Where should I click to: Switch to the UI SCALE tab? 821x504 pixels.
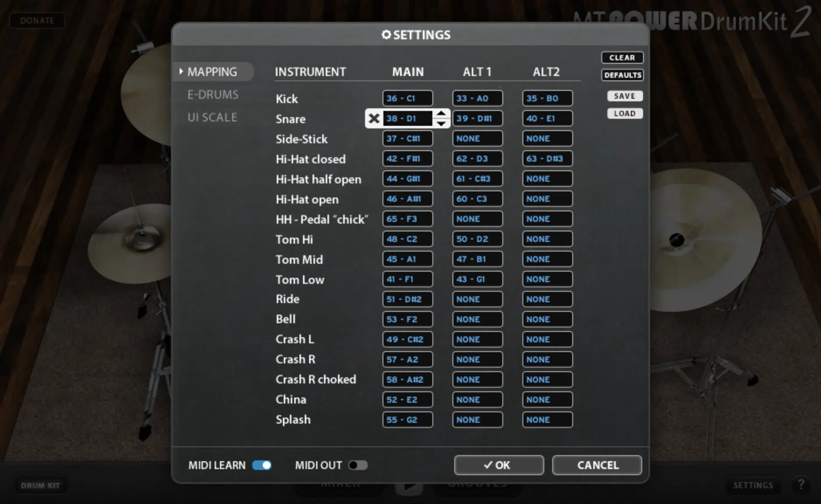212,117
